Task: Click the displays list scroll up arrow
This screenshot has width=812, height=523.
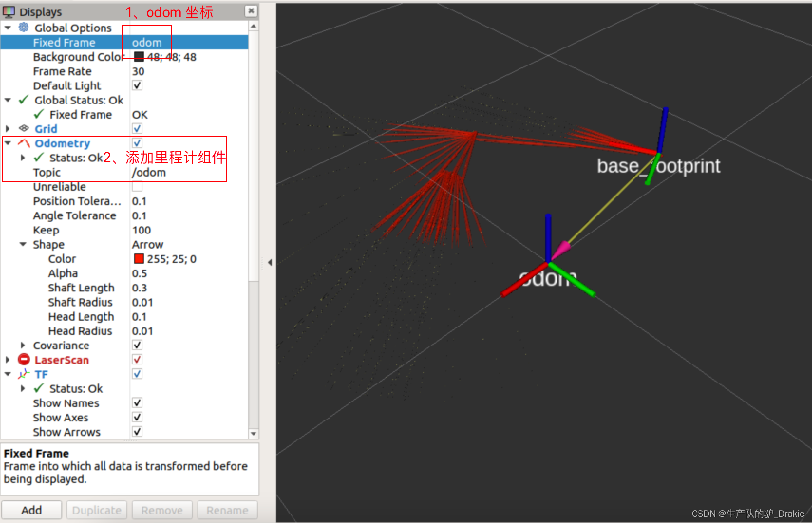Action: [x=254, y=26]
